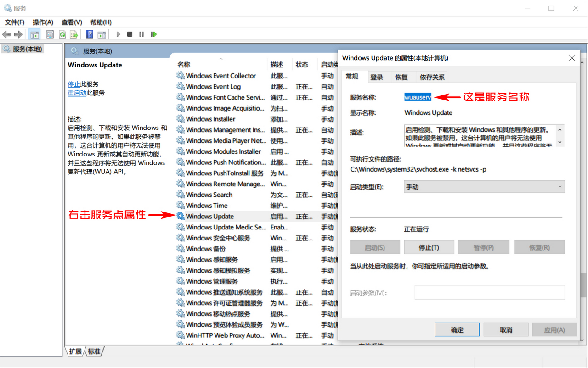588x368 pixels.
Task: Click the gear icon beside Windows 备份
Action: pos(181,249)
